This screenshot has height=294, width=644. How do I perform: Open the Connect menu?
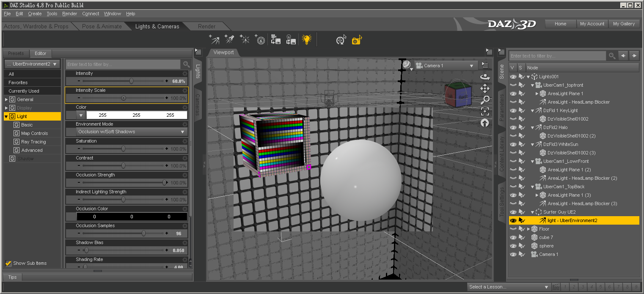click(91, 14)
